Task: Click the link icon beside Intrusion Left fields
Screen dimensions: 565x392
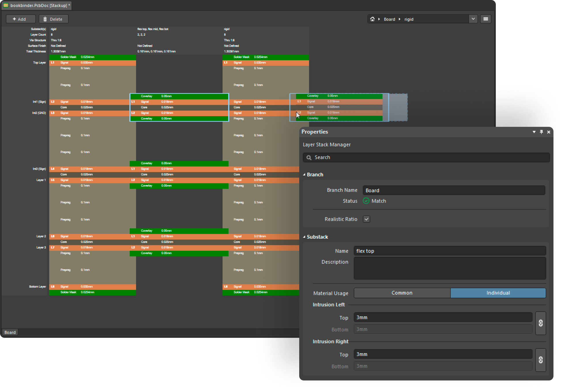Action: click(541, 323)
